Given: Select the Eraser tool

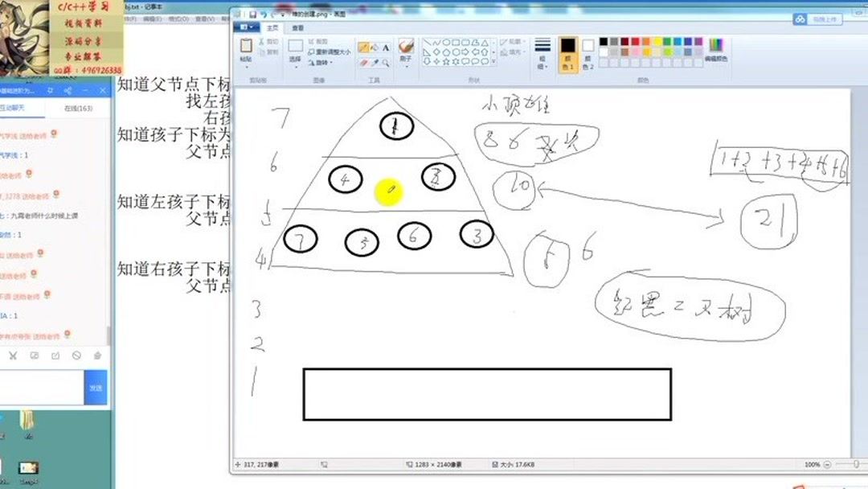Looking at the screenshot, I should 364,62.
